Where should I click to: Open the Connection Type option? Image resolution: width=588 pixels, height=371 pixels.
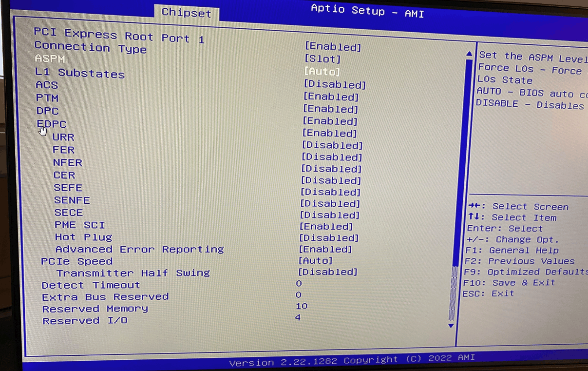[x=334, y=46]
